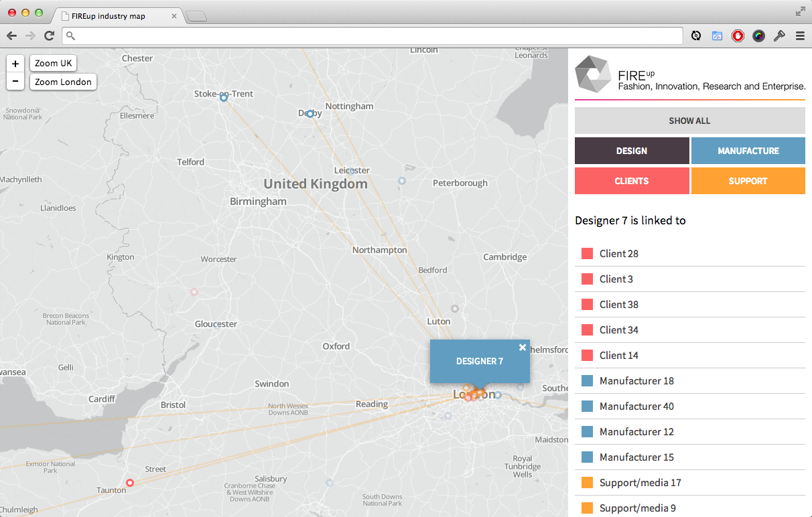The image size is (812, 517).
Task: Click the Zoom London button
Action: 63,82
